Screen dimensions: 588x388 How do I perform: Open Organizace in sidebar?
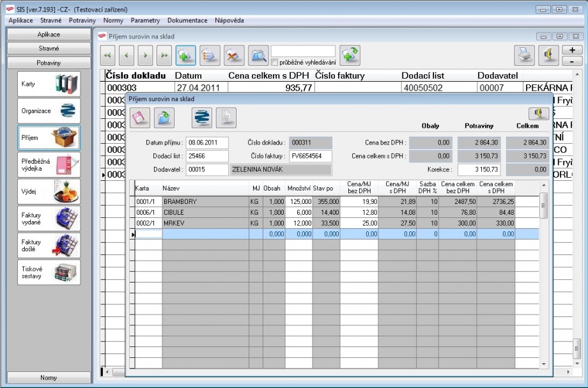pos(49,111)
